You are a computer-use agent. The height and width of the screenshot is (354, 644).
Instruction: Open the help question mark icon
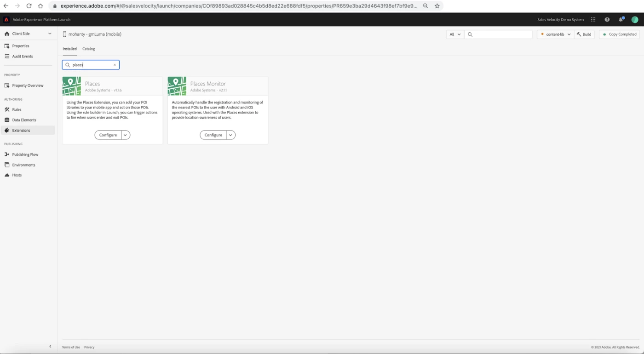607,20
